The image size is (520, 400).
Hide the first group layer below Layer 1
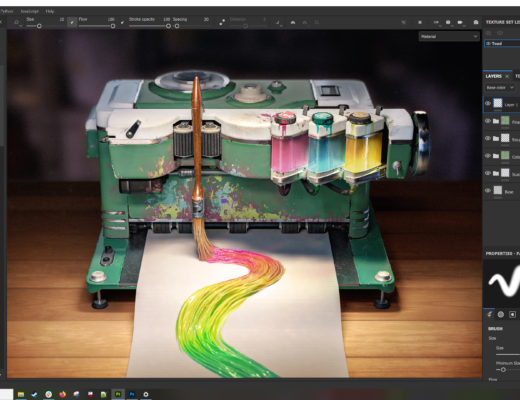tap(488, 121)
